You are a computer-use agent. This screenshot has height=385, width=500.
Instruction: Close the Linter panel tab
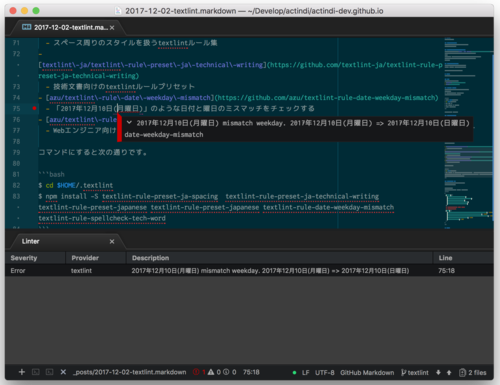[x=112, y=241]
